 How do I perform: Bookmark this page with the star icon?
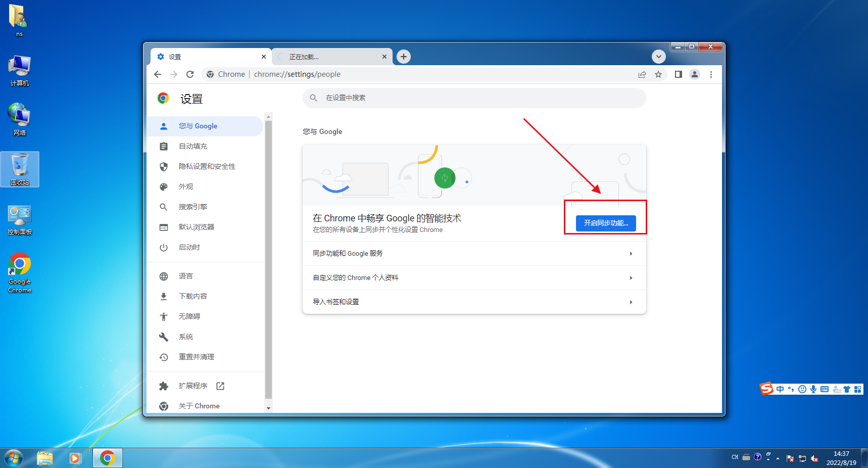(658, 74)
